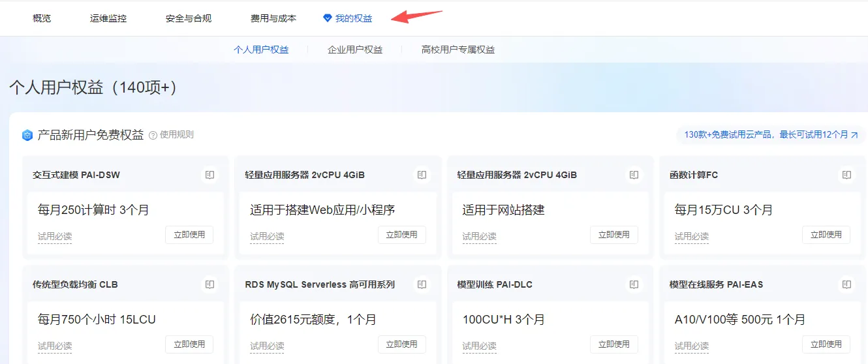Open doc icon on 模型在线服务 PAI-EAS card
868x364 pixels.
coord(846,284)
